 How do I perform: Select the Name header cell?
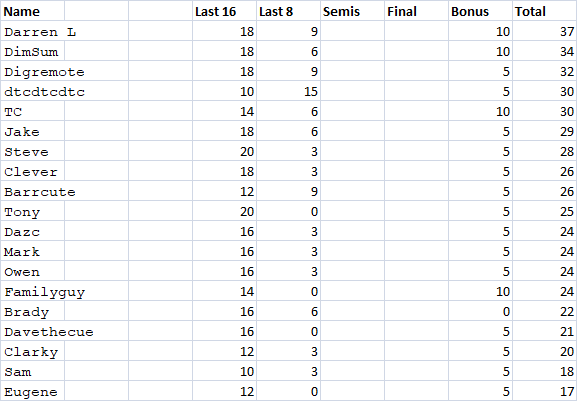[32, 11]
